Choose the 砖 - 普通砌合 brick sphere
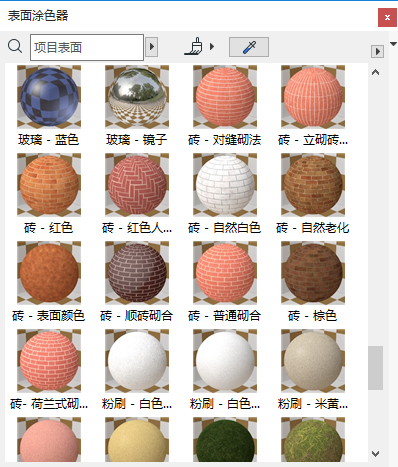 (225, 273)
